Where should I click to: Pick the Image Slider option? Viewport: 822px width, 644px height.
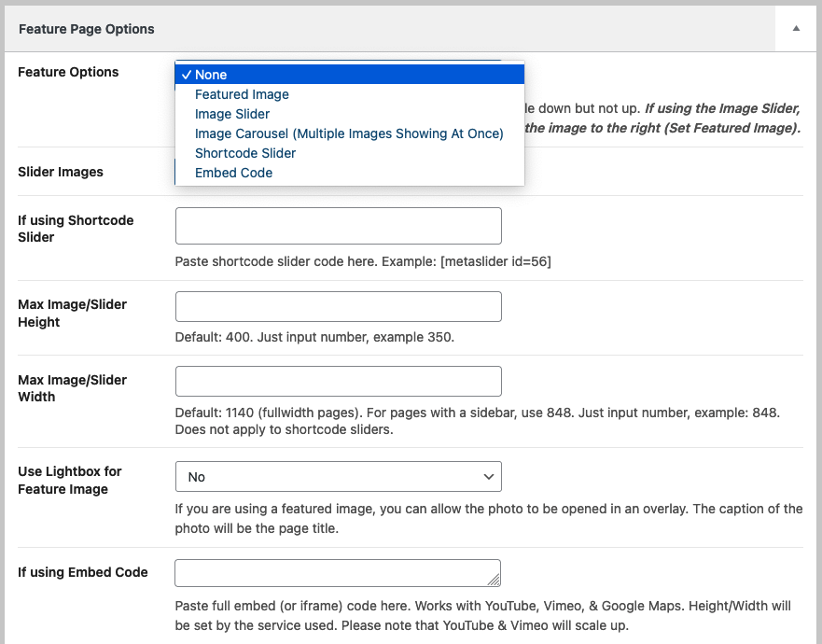[x=350, y=114]
